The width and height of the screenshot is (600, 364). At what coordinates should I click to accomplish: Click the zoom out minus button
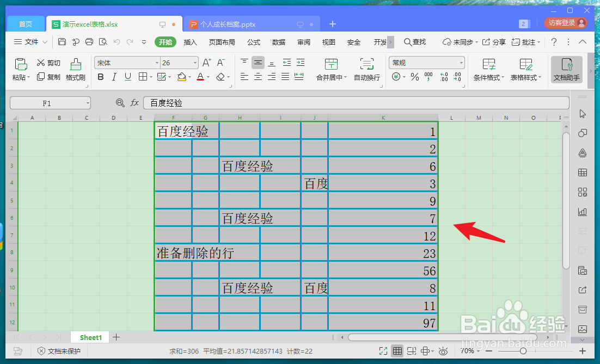pos(489,350)
